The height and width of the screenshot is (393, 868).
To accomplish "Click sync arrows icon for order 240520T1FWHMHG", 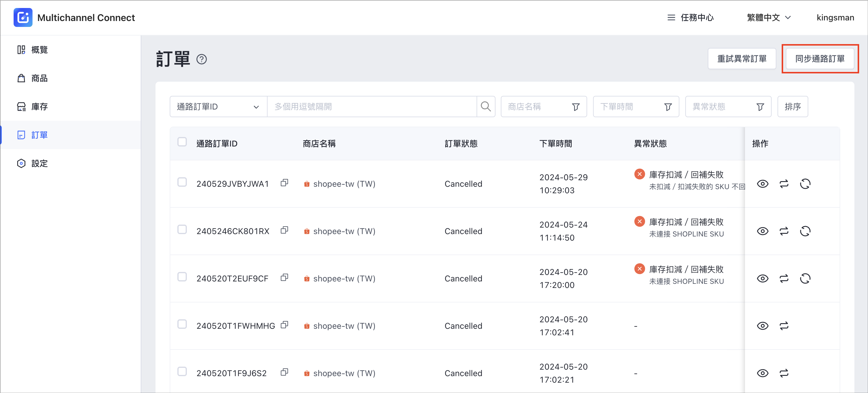I will coord(784,326).
